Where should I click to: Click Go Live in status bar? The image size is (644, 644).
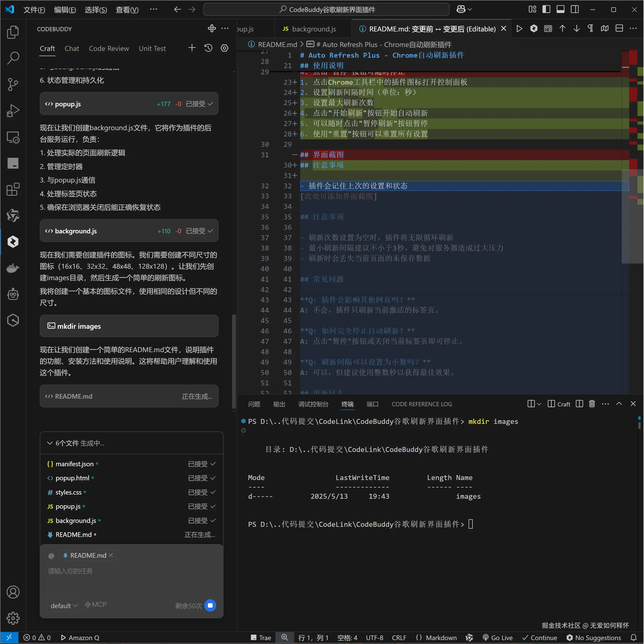(x=498, y=638)
